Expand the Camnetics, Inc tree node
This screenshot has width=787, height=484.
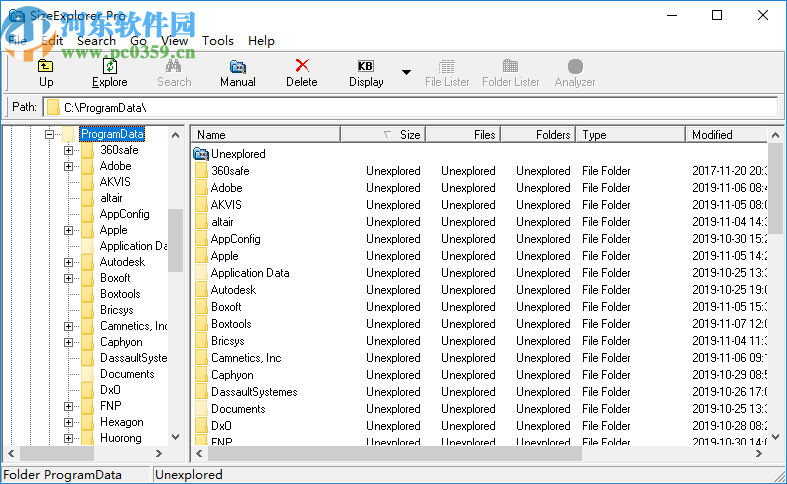(68, 326)
